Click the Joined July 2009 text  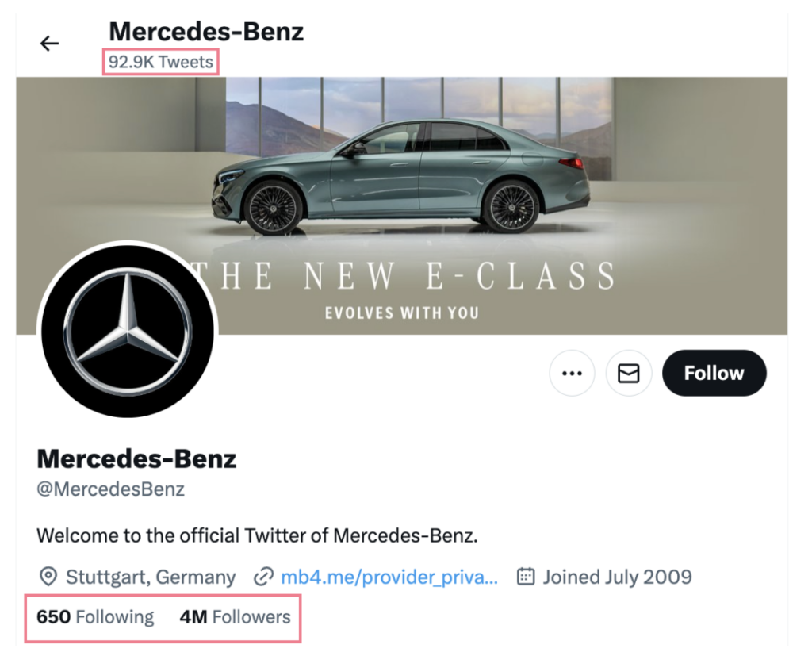point(617,577)
